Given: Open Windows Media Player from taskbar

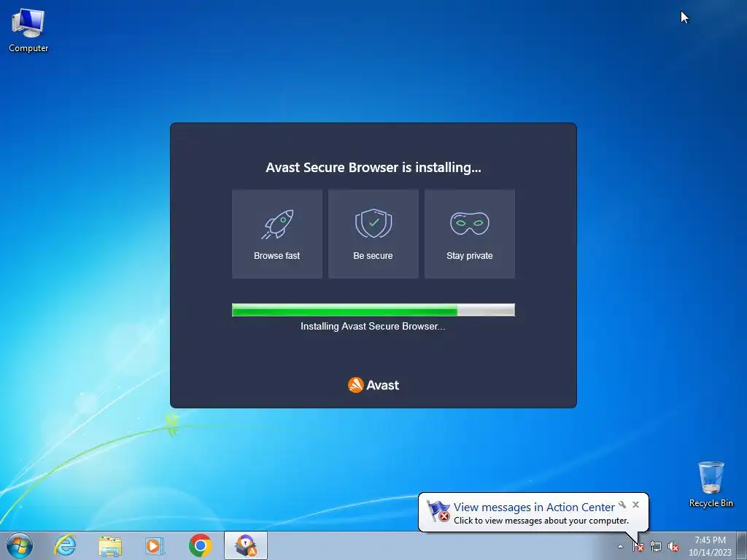Looking at the screenshot, I should point(155,545).
